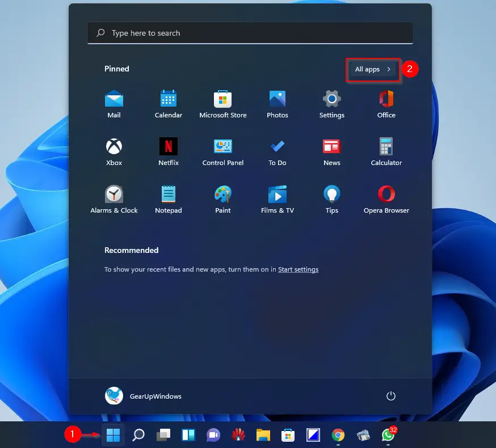This screenshot has height=448, width=496.
Task: Open Widgets from the taskbar
Action: pos(188,435)
